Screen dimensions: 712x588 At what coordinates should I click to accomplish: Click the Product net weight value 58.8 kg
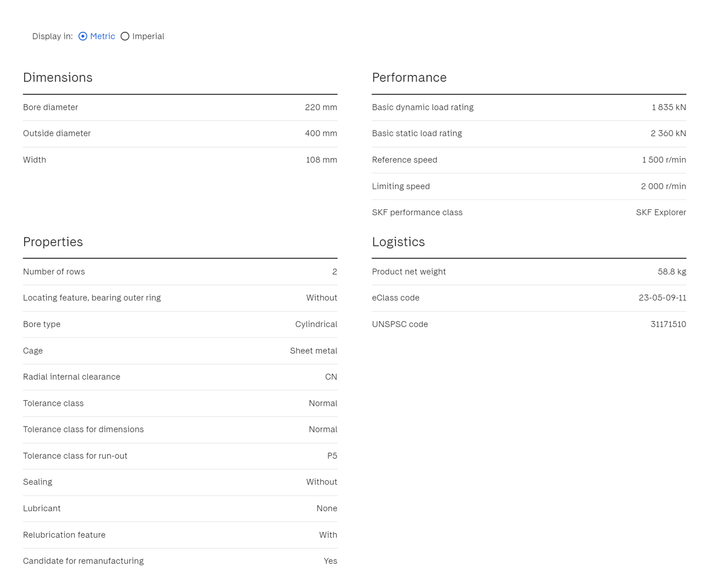(672, 272)
